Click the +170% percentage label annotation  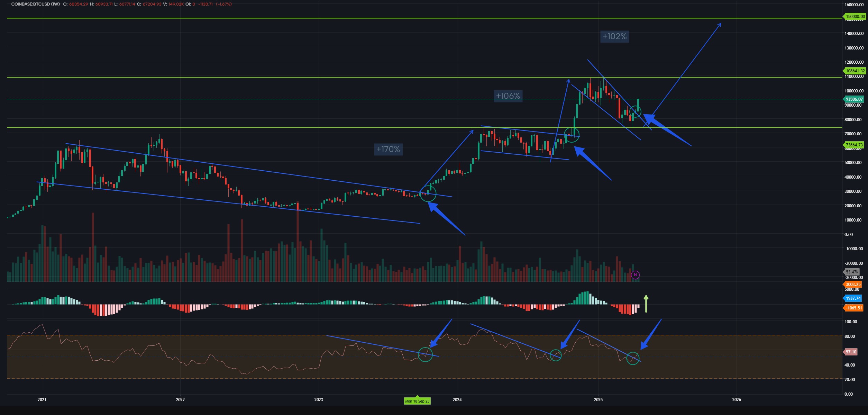pyautogui.click(x=388, y=150)
